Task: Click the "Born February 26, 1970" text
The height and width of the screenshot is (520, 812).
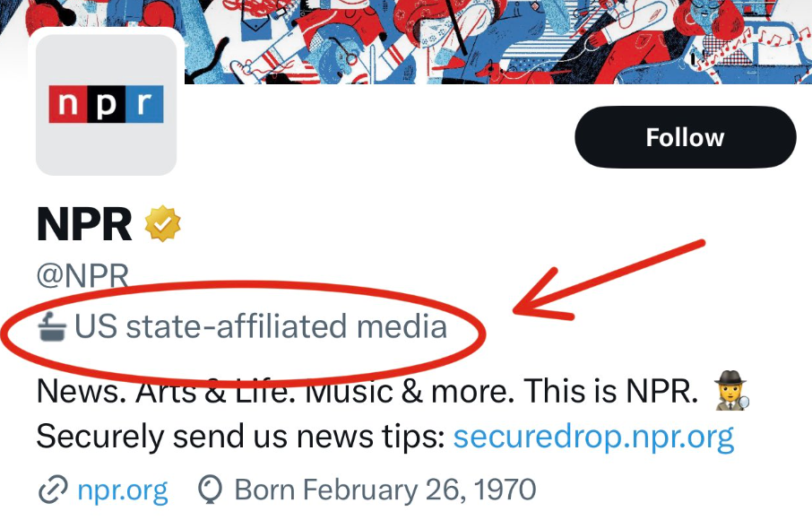Action: point(385,490)
